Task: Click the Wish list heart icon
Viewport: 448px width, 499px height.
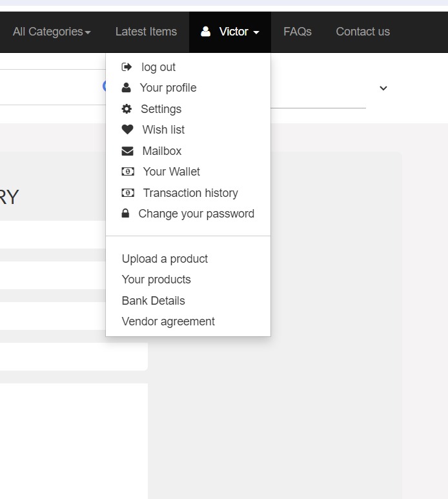Action: (127, 130)
